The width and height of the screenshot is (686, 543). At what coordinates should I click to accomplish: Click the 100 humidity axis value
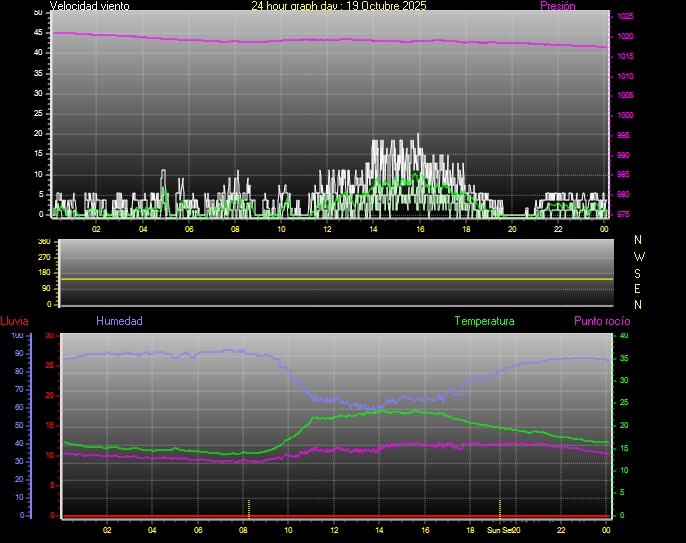[17, 336]
